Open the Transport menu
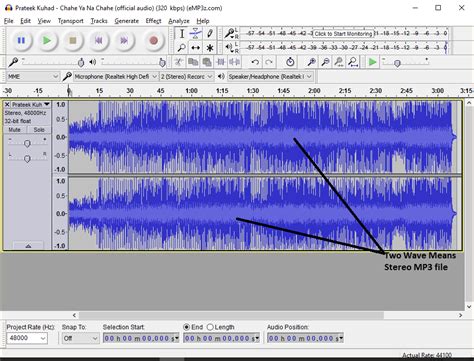This screenshot has height=361, width=474. point(71,21)
